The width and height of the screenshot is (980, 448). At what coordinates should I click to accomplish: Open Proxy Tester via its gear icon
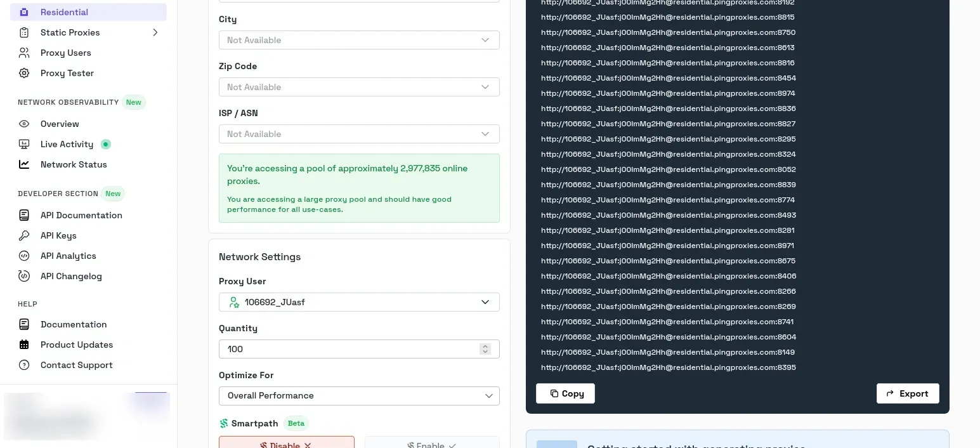pyautogui.click(x=24, y=73)
